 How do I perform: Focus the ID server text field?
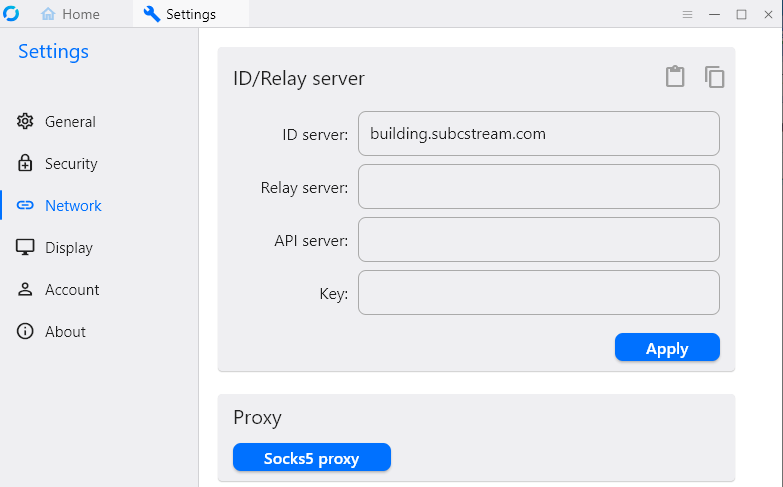[538, 133]
